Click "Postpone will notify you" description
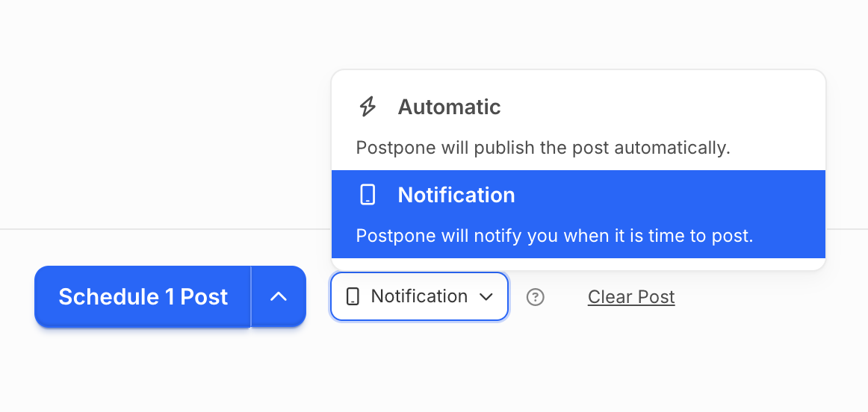The height and width of the screenshot is (412, 868). click(x=554, y=236)
